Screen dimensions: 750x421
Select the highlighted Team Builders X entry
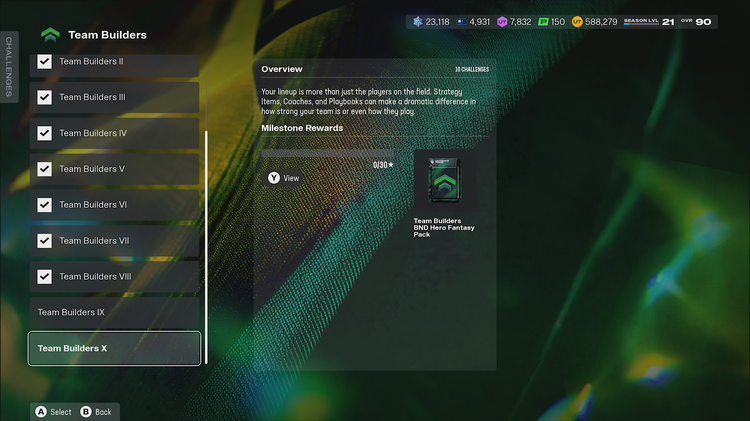click(x=114, y=349)
